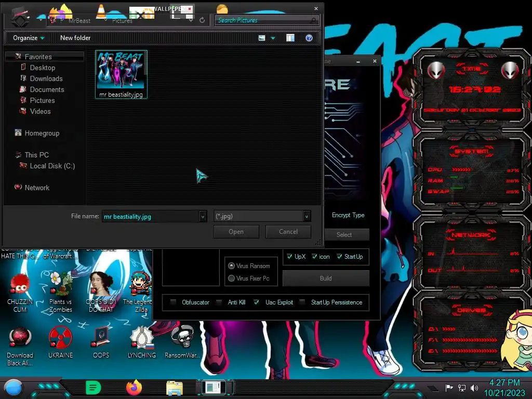The width and height of the screenshot is (532, 399).
Task: Select Homegroup in the navigation pane
Action: coord(42,133)
